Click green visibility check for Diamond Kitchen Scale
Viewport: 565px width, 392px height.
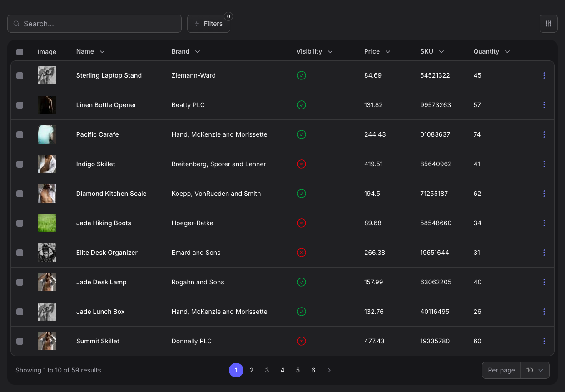pyautogui.click(x=302, y=194)
